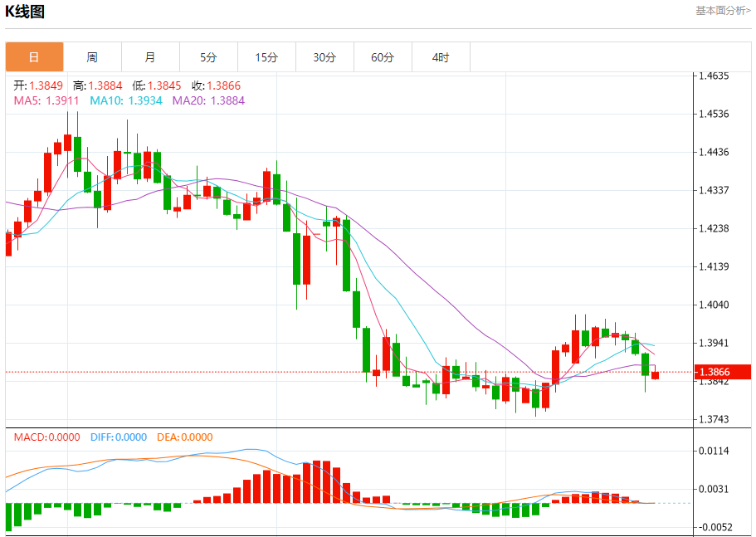Switch to the 周 weekly tab
Screen dimensions: 756x537
coord(93,57)
